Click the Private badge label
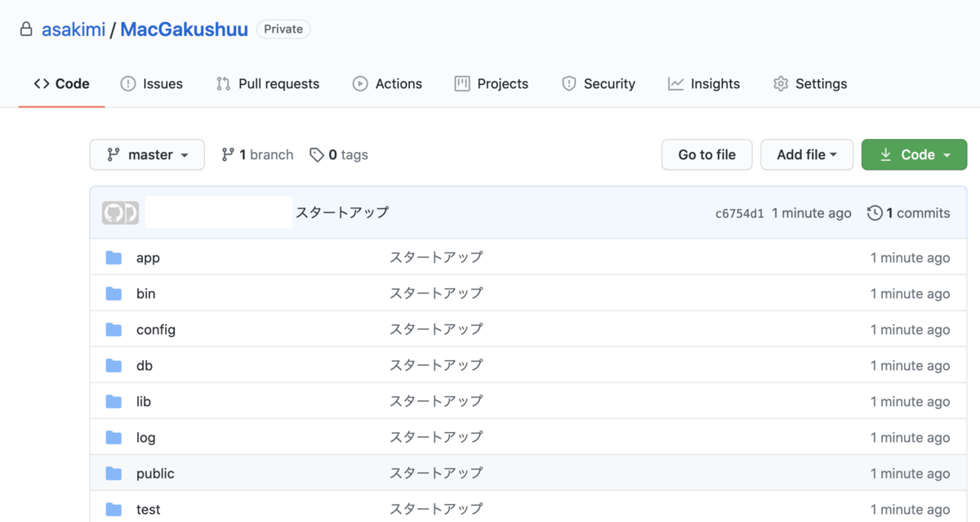Viewport: 980px width, 522px height. point(283,29)
